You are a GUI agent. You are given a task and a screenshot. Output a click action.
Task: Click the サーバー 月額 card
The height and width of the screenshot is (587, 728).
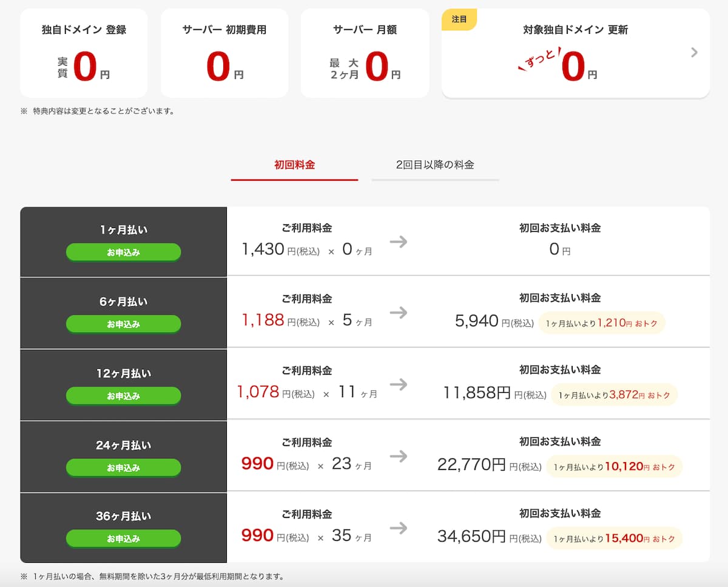[365, 53]
